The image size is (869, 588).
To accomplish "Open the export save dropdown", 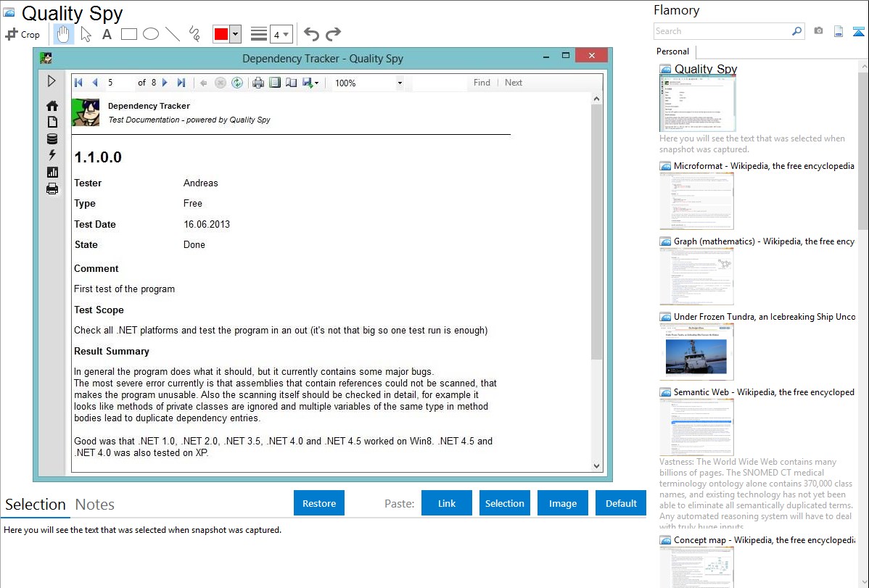I will pyautogui.click(x=310, y=83).
